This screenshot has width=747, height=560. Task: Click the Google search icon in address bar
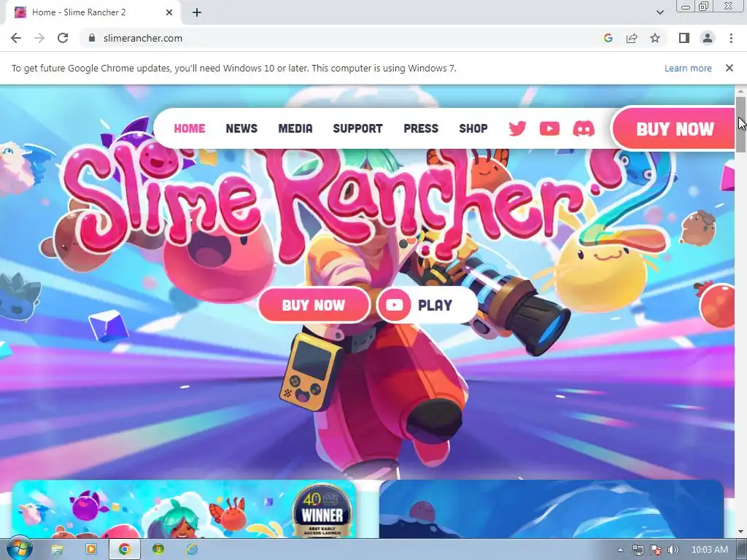click(608, 38)
